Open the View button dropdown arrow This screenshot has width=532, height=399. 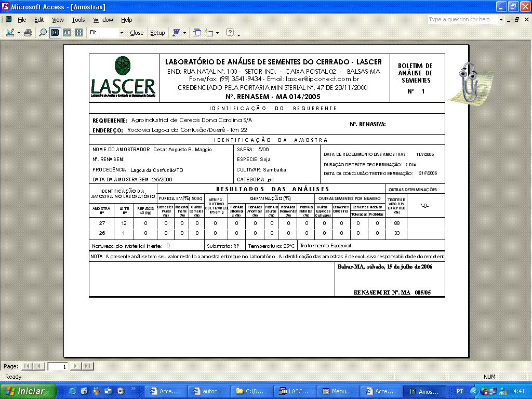[x=19, y=33]
